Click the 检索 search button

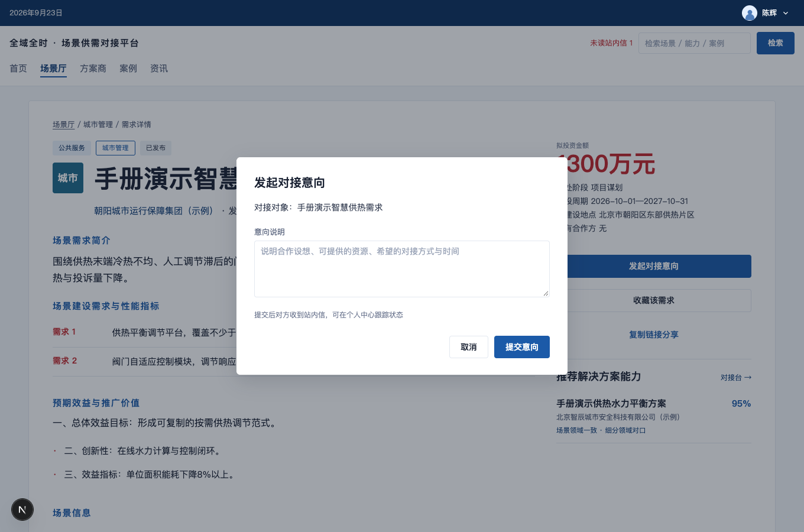coord(776,43)
